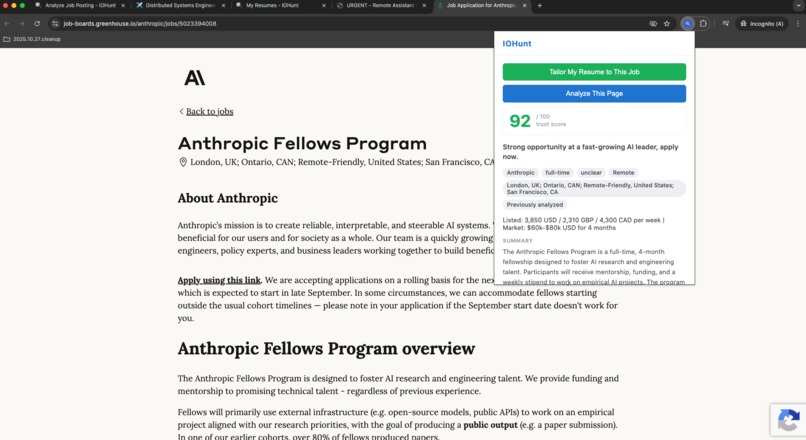
Task: Click the Anthropic Fellows Program title
Action: click(302, 143)
